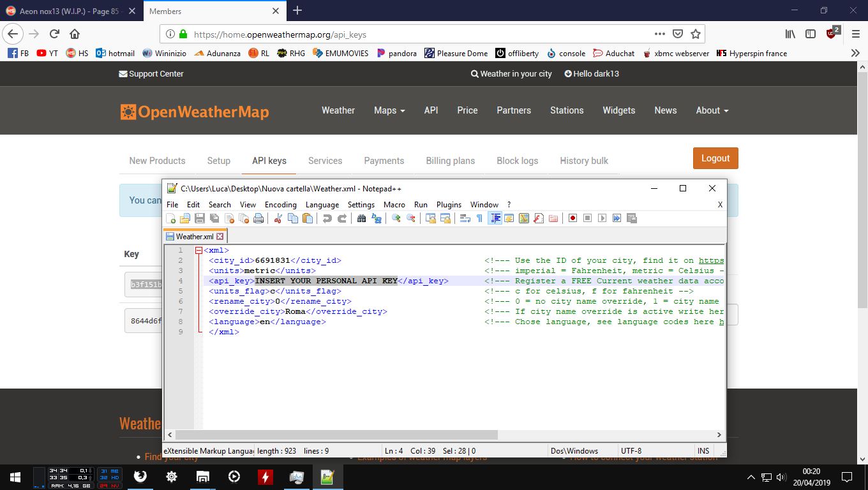Toggle the Indent Guide toolbar button
The image size is (868, 490).
(495, 218)
